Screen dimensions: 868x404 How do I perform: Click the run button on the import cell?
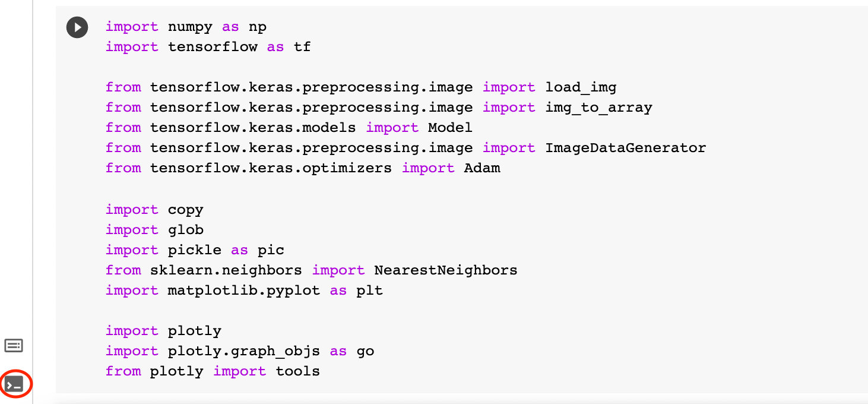[x=77, y=27]
